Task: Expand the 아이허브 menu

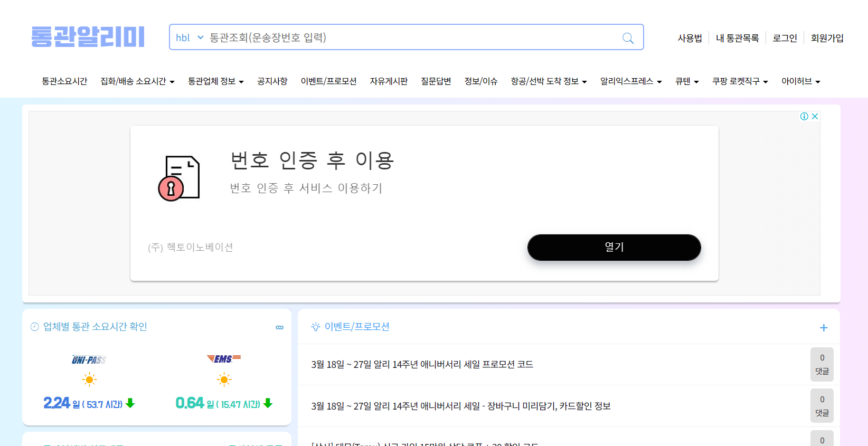Action: [x=800, y=81]
